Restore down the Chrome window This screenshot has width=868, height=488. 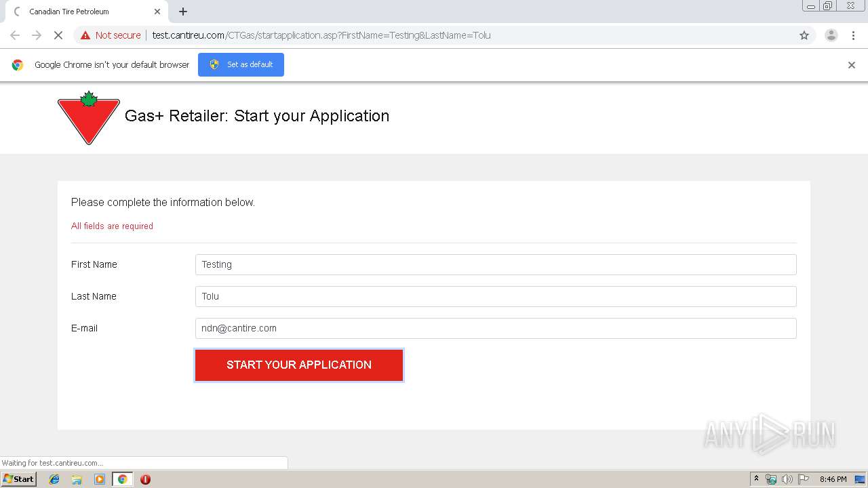[828, 6]
